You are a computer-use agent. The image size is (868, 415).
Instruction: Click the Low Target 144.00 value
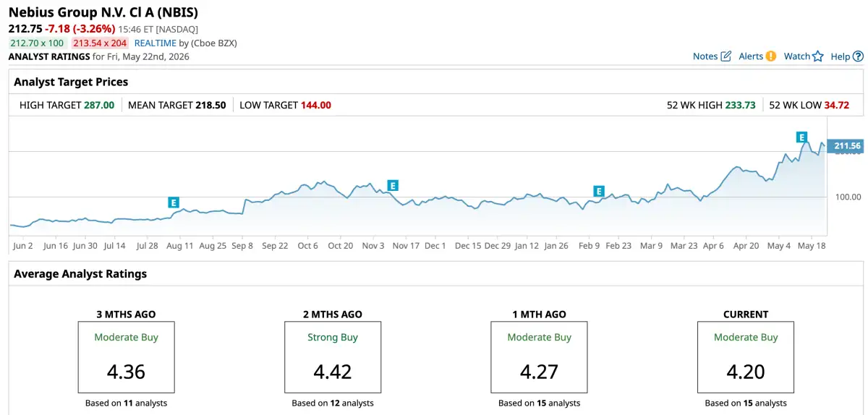tap(316, 105)
